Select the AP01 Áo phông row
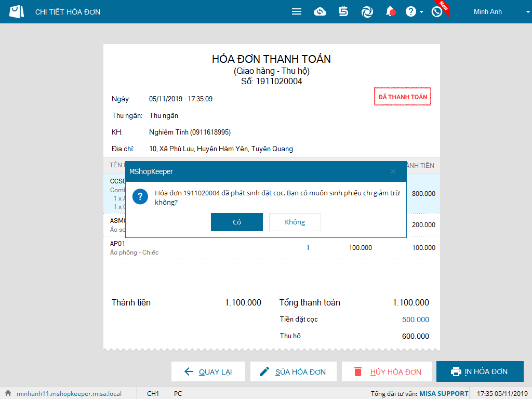The height and width of the screenshot is (399, 532). click(271, 248)
